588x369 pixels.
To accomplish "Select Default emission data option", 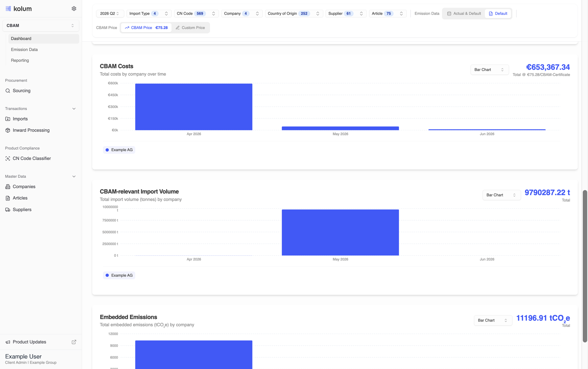I will [498, 13].
